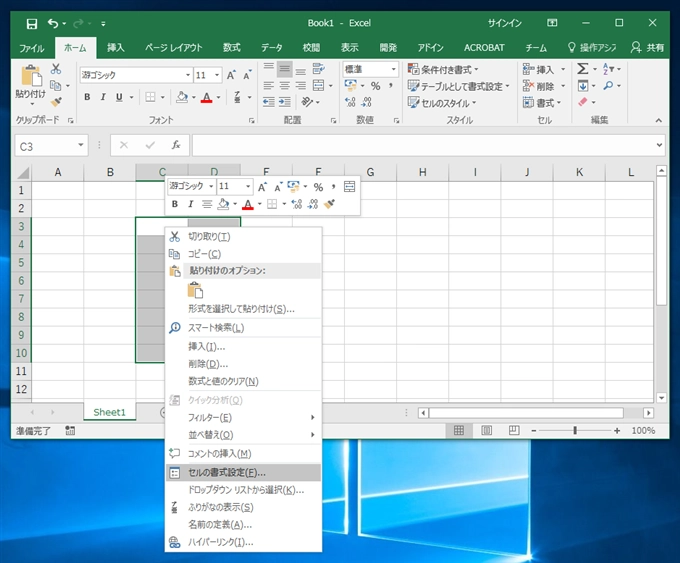Choose セルの書式設定(F)... from context menu
Screen dimensions: 680x563
(243, 473)
